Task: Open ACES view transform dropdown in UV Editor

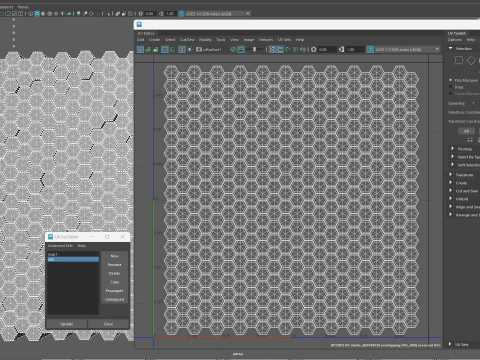Action: click(x=408, y=49)
